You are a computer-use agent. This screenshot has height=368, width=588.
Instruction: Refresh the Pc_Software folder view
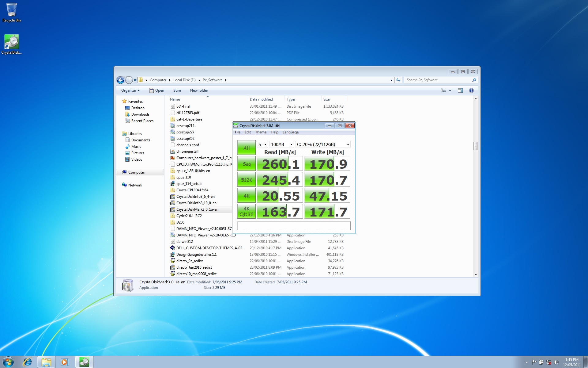[398, 80]
